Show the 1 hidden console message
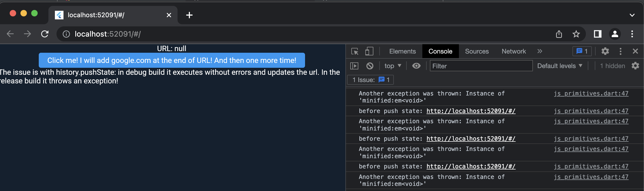The width and height of the screenshot is (644, 191). (x=612, y=66)
